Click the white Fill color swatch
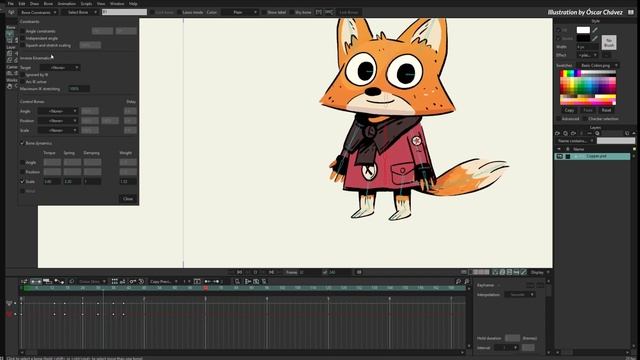 click(x=583, y=30)
